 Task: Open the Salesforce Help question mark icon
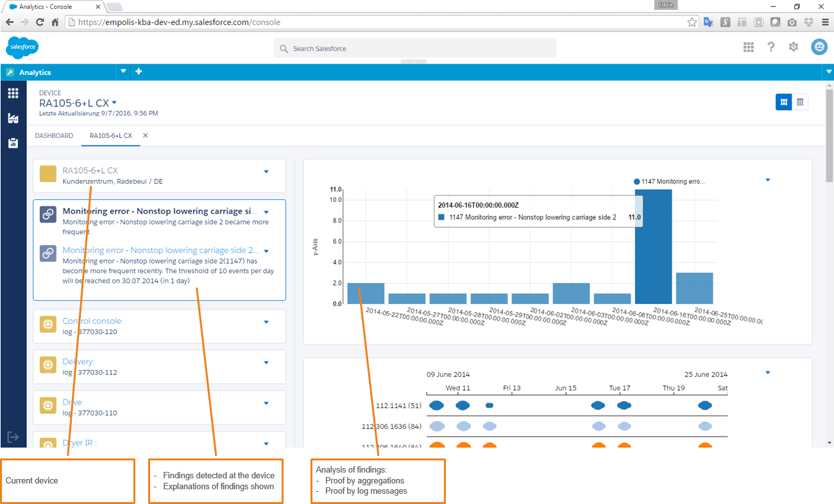[x=770, y=46]
